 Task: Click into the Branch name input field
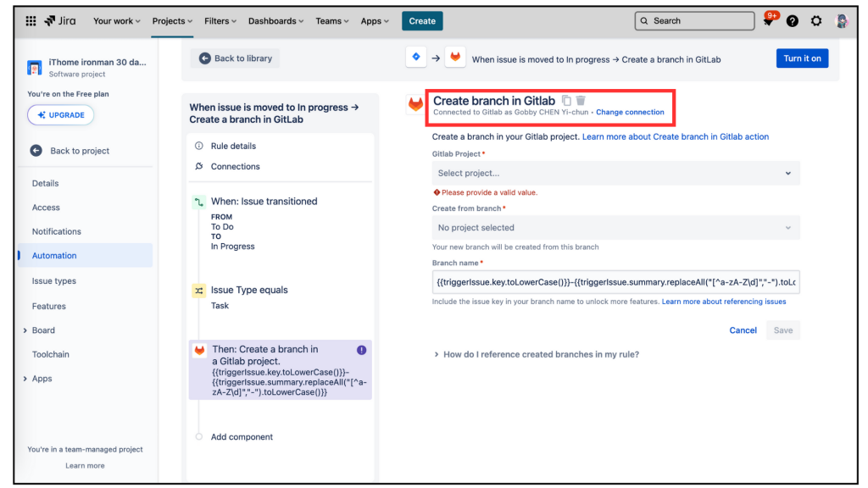click(x=615, y=282)
